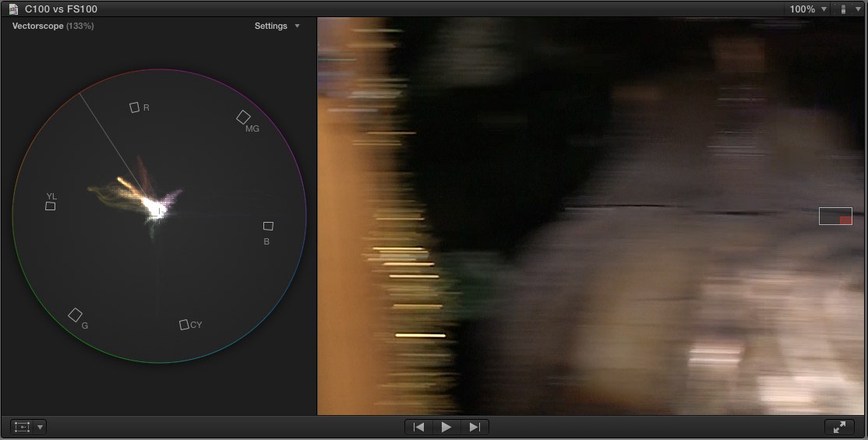Click the YL target box on the vectorscope
Image resolution: width=868 pixels, height=440 pixels.
(x=50, y=206)
